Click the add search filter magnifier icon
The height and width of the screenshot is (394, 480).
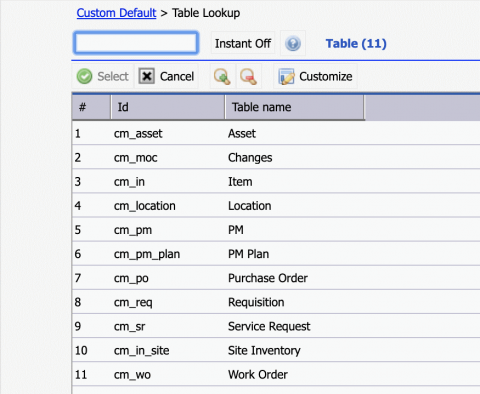click(x=222, y=76)
